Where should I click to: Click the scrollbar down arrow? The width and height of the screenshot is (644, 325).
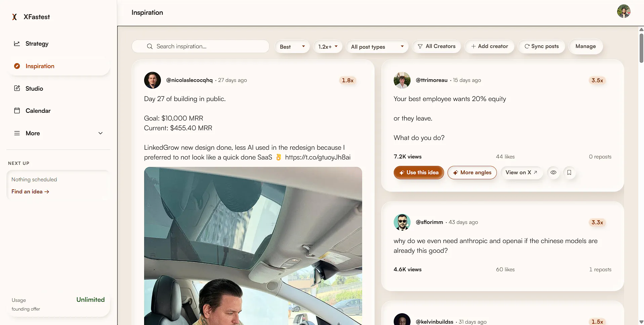641,322
